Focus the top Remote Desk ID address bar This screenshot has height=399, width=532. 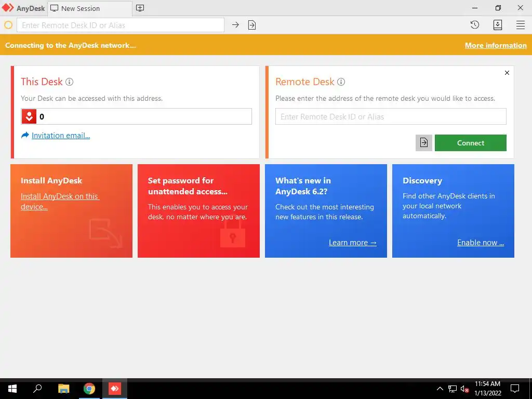[x=121, y=25]
